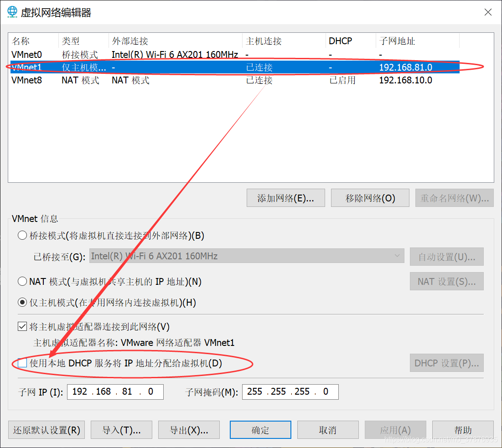This screenshot has width=502, height=448.
Task: Click the 取消 button
Action: tap(328, 430)
